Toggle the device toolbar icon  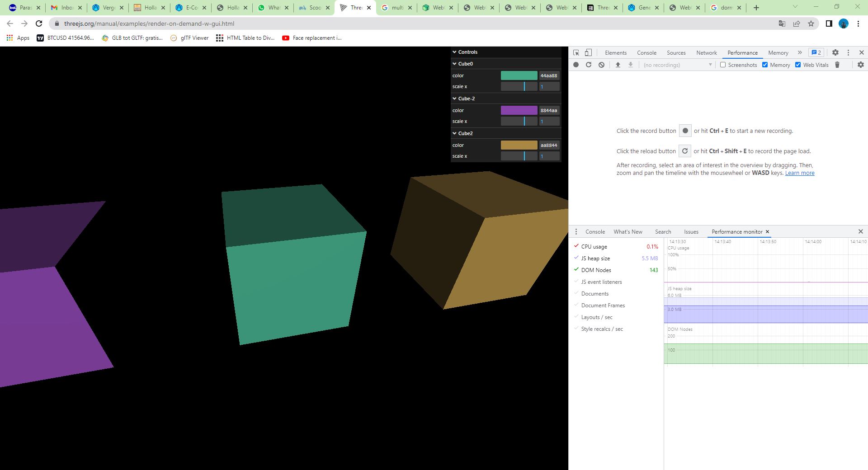click(x=588, y=53)
